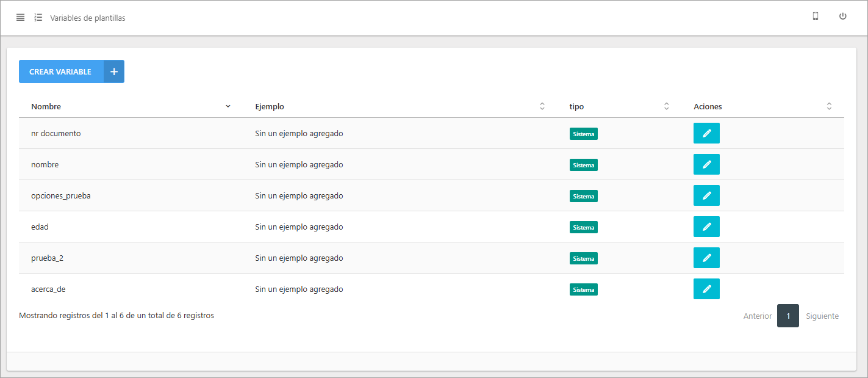Select page 1 in the pagination

tap(788, 316)
